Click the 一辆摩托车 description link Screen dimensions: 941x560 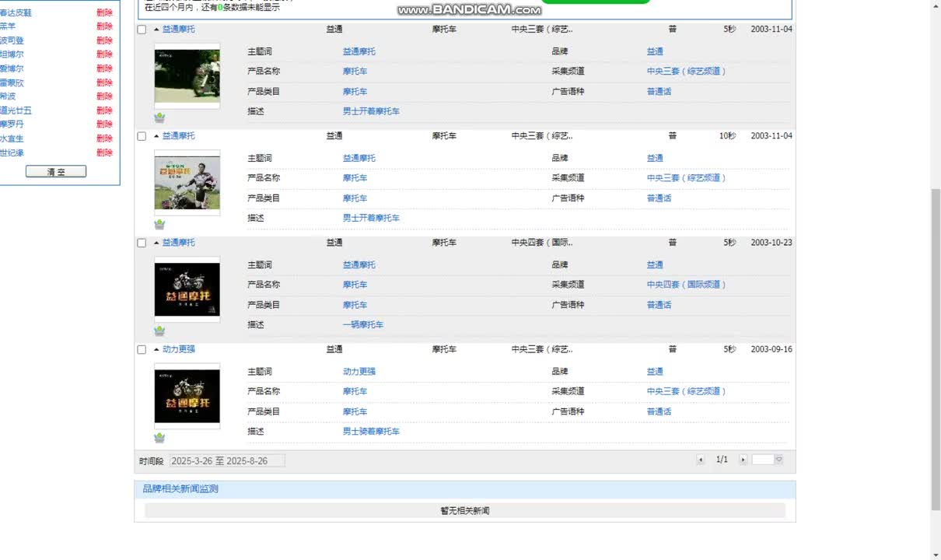[x=363, y=325]
